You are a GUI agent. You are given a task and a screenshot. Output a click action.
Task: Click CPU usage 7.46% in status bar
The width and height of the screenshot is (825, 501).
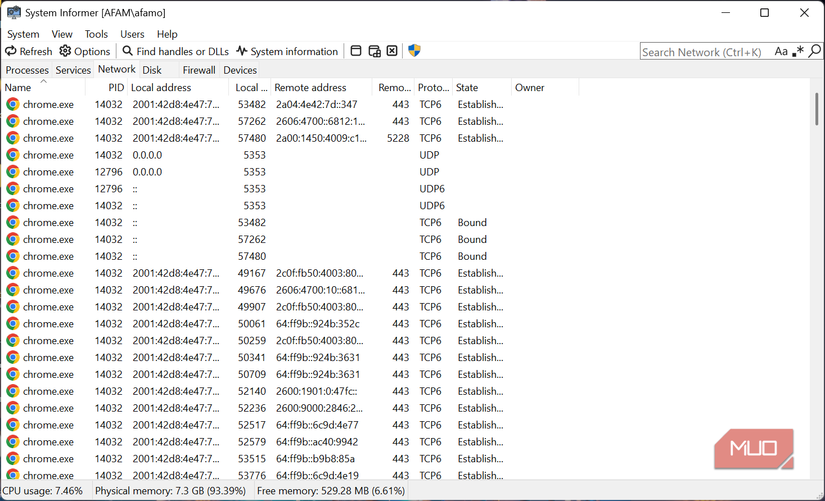43,491
